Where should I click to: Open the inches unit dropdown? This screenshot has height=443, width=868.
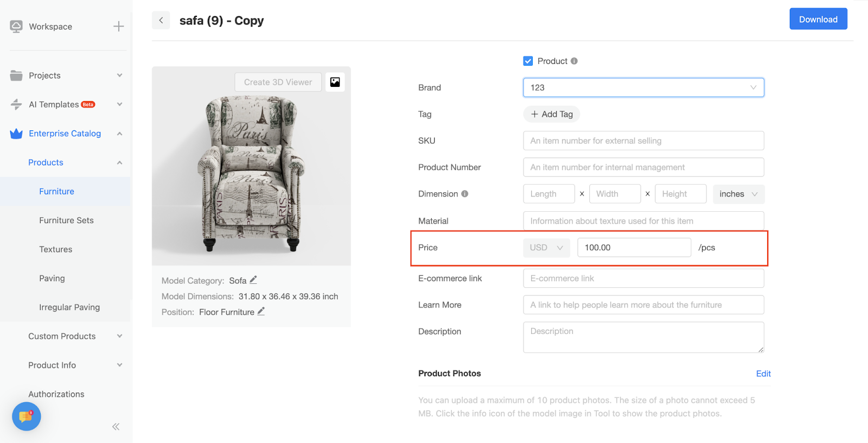coord(738,194)
